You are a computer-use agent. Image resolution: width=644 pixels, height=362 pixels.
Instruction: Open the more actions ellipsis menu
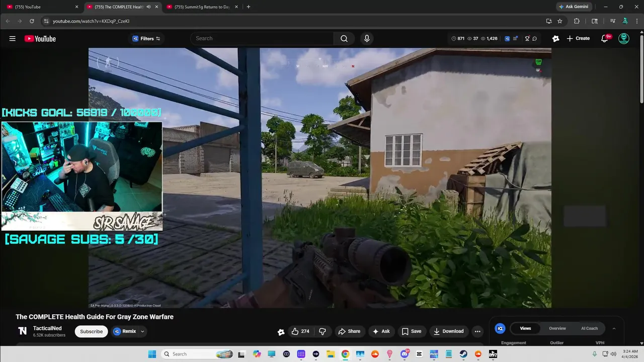(x=477, y=331)
